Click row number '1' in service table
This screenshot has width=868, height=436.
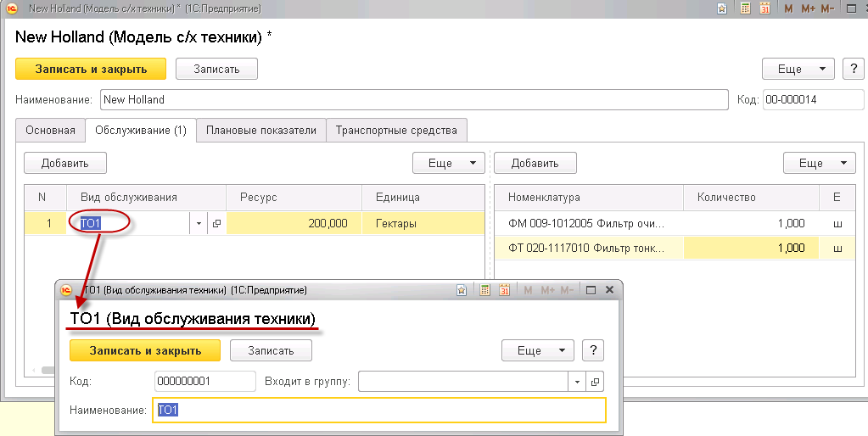click(x=45, y=224)
